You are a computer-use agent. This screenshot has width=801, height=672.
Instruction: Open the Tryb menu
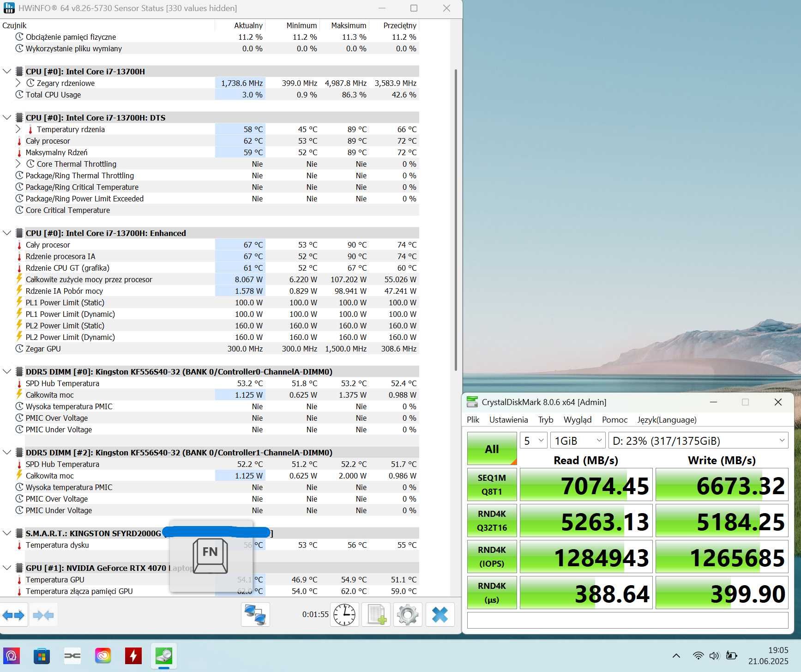click(x=546, y=420)
